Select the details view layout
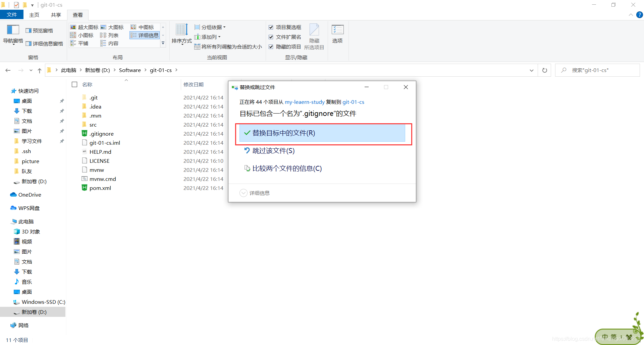Image resolution: width=644 pixels, height=345 pixels. 145,35
